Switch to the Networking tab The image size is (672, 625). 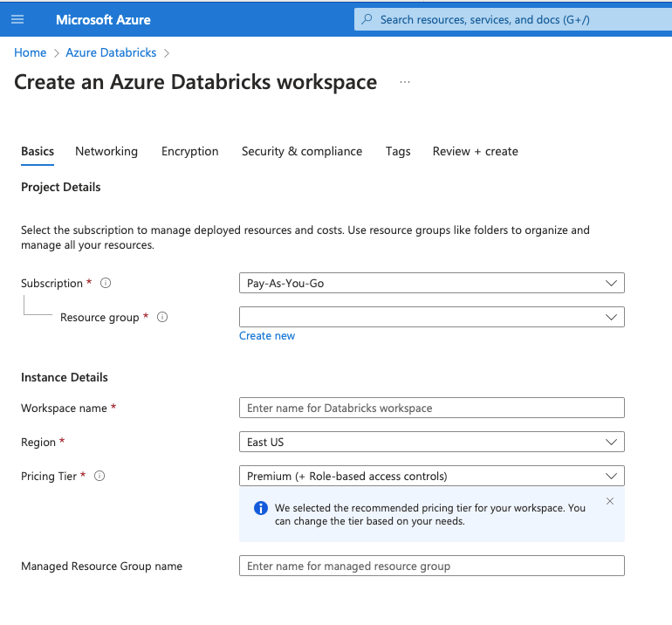tap(106, 151)
